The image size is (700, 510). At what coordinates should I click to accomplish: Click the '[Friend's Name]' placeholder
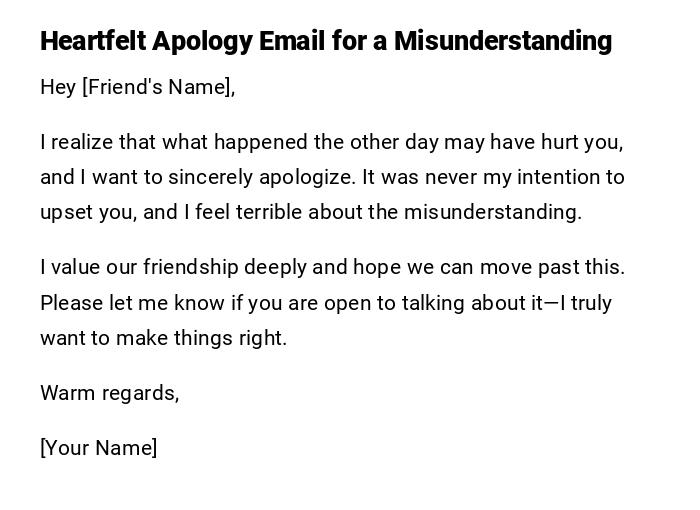(158, 87)
